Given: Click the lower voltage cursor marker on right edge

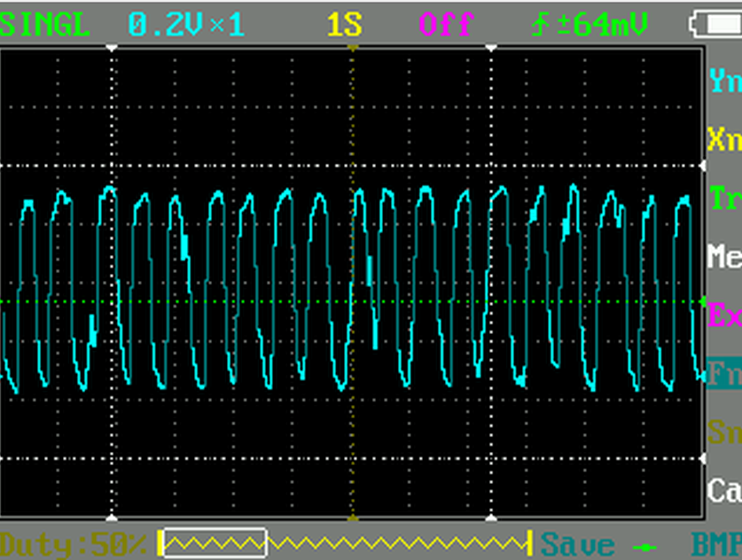Looking at the screenshot, I should click(703, 458).
